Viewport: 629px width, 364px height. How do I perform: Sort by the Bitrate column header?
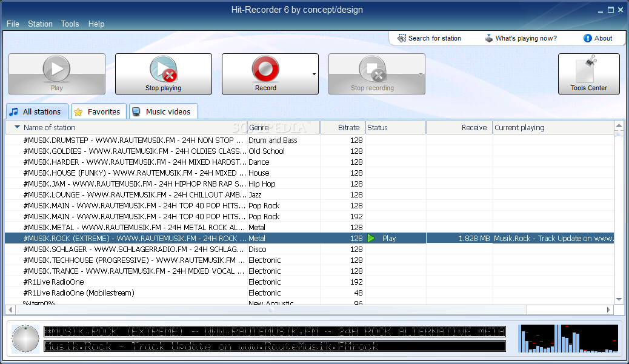click(x=342, y=127)
